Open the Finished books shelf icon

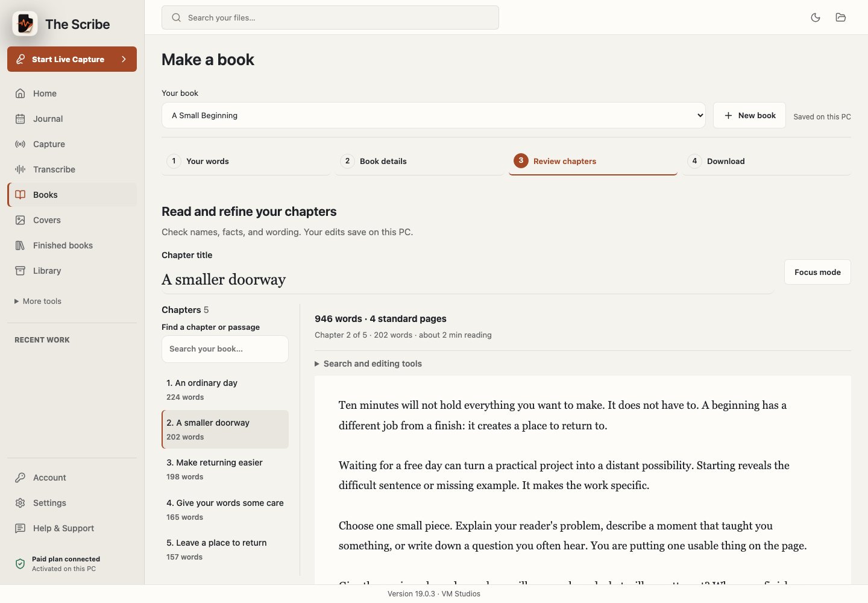coord(20,245)
